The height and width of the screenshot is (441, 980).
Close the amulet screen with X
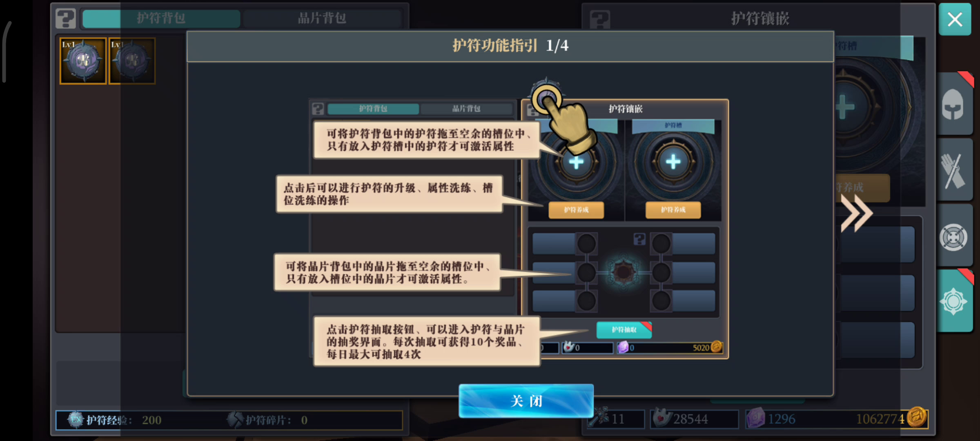click(x=955, y=19)
